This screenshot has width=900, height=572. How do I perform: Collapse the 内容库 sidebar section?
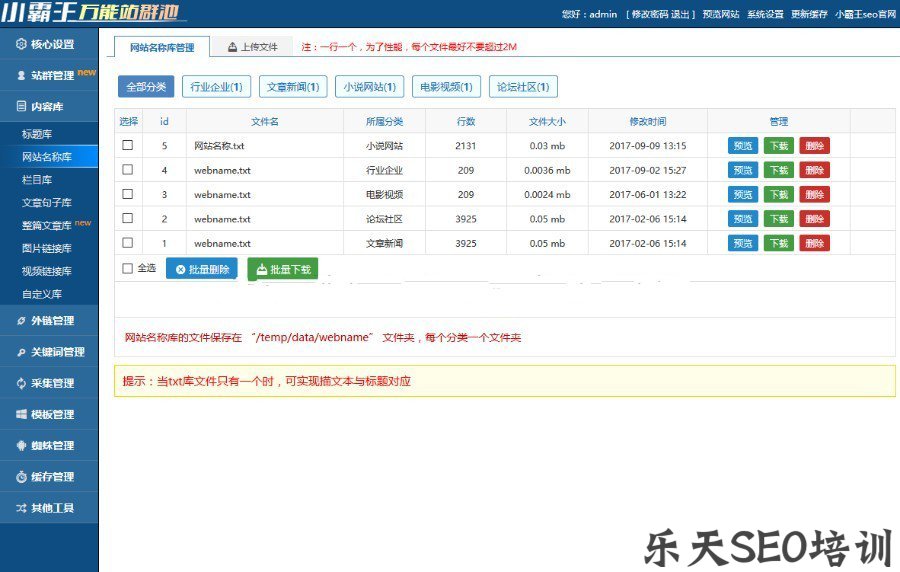(x=49, y=106)
